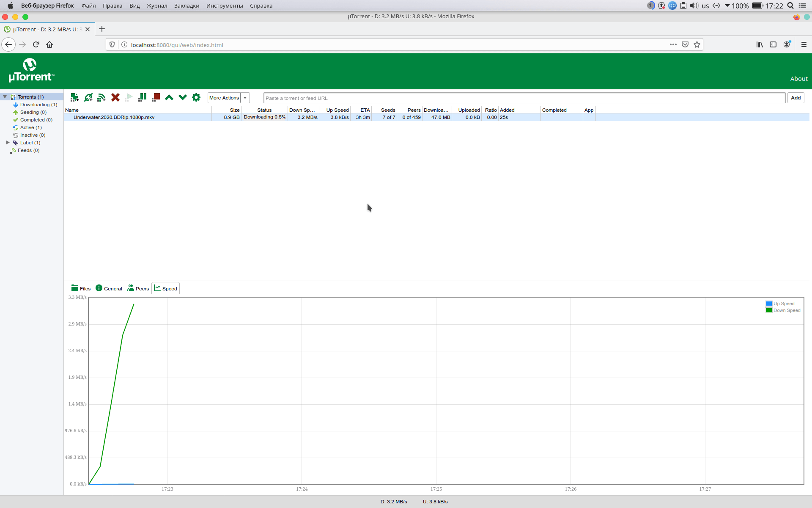The width and height of the screenshot is (812, 508).
Task: Click the µTorrent logo
Action: pos(31,70)
